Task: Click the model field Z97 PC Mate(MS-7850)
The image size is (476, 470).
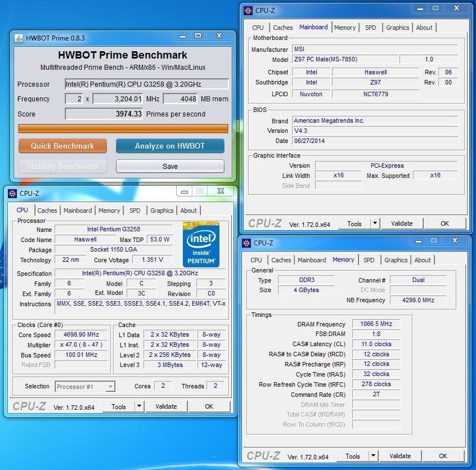Action: 344,59
